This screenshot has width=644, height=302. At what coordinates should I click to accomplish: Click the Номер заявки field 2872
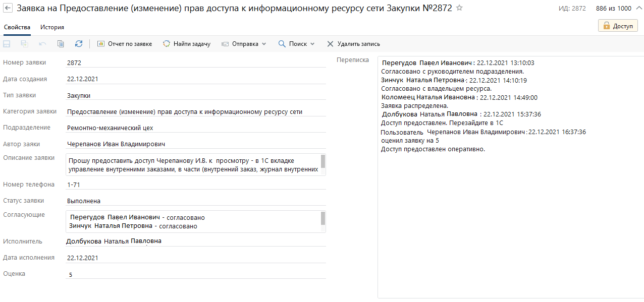click(196, 63)
